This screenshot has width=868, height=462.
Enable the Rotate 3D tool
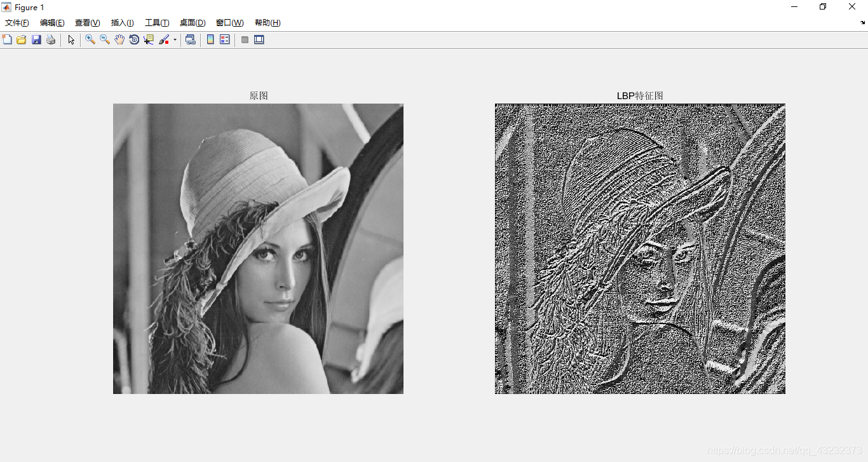(x=134, y=39)
